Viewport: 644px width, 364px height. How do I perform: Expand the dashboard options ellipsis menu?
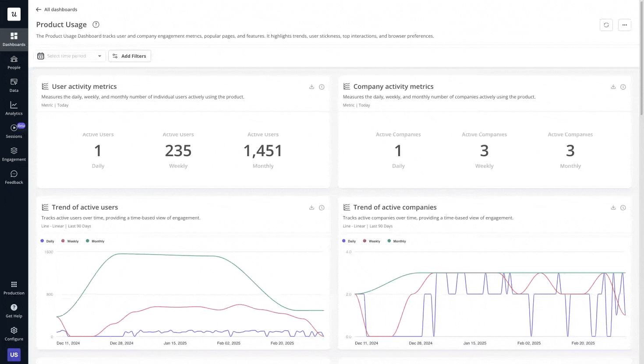coord(624,25)
